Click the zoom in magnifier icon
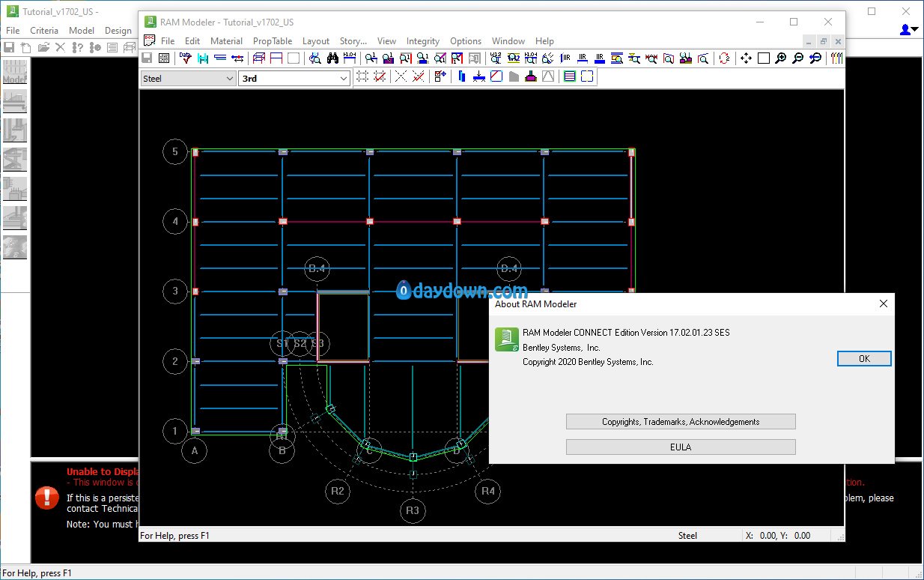Viewport: 924px width, 580px height. point(781,58)
